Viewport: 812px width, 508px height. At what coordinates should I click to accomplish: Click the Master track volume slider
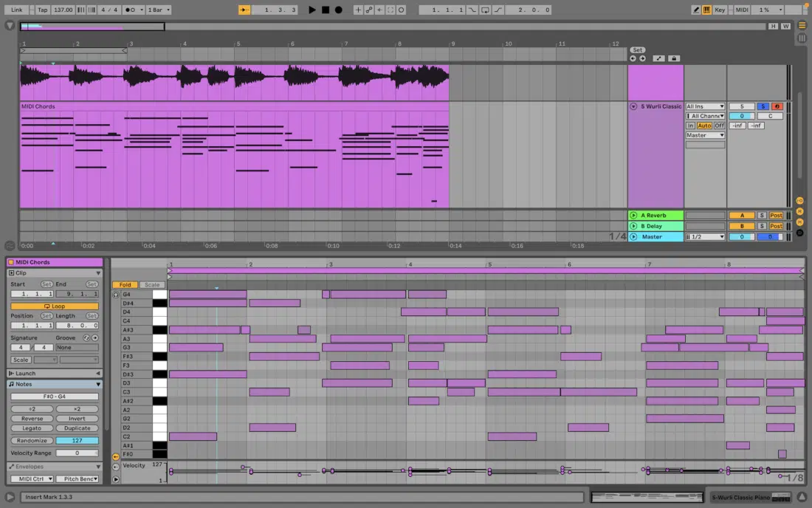742,237
